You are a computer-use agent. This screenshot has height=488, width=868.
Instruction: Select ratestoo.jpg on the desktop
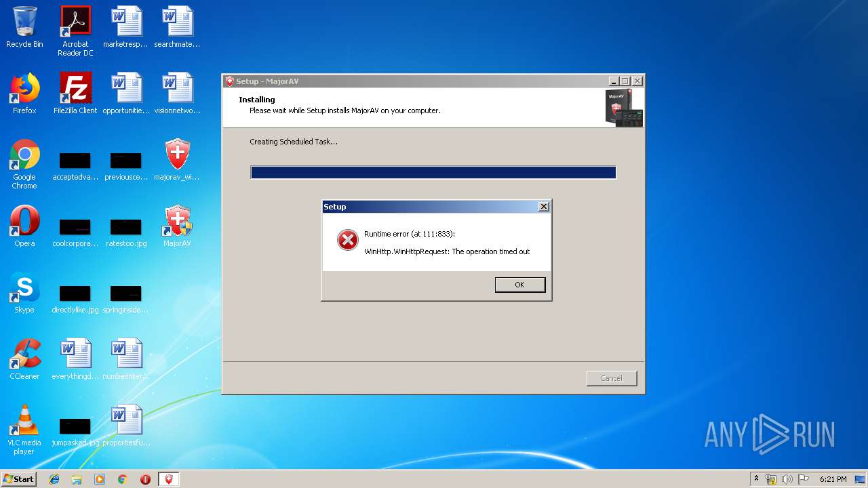pos(126,231)
